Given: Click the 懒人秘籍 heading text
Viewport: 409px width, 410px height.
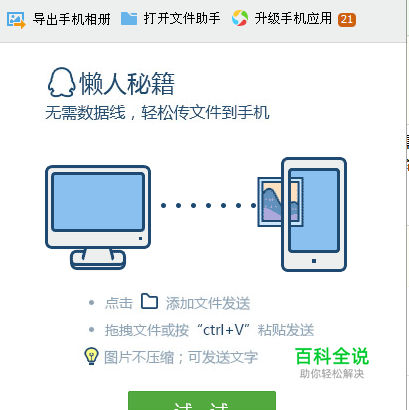Looking at the screenshot, I should 127,83.
